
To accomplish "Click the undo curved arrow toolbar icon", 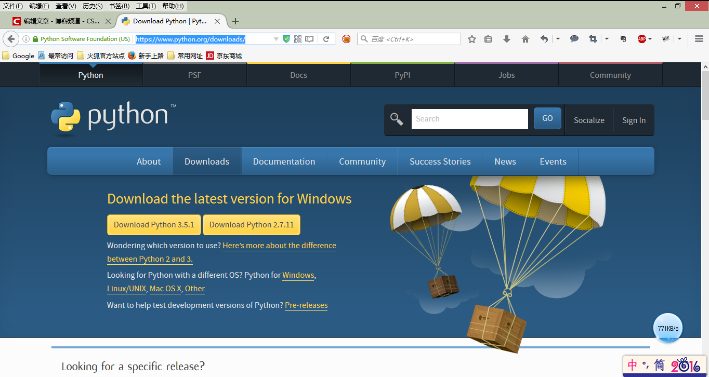I will (x=544, y=39).
